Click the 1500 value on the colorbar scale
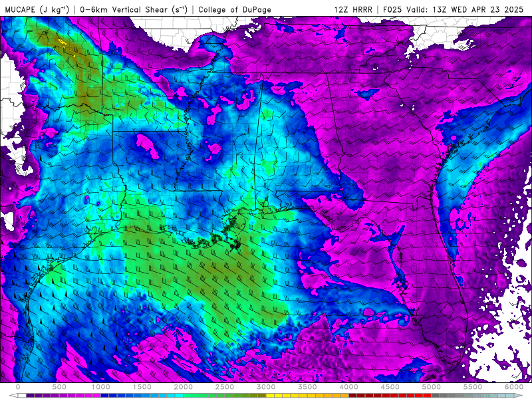The image size is (532, 399). click(142, 387)
